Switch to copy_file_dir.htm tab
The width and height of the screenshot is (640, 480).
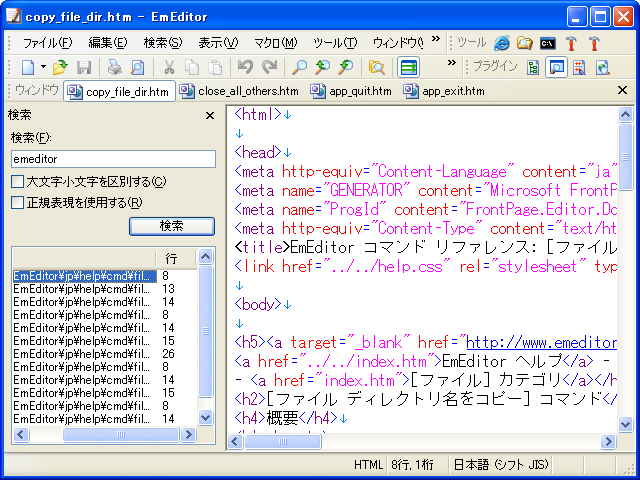(x=120, y=91)
